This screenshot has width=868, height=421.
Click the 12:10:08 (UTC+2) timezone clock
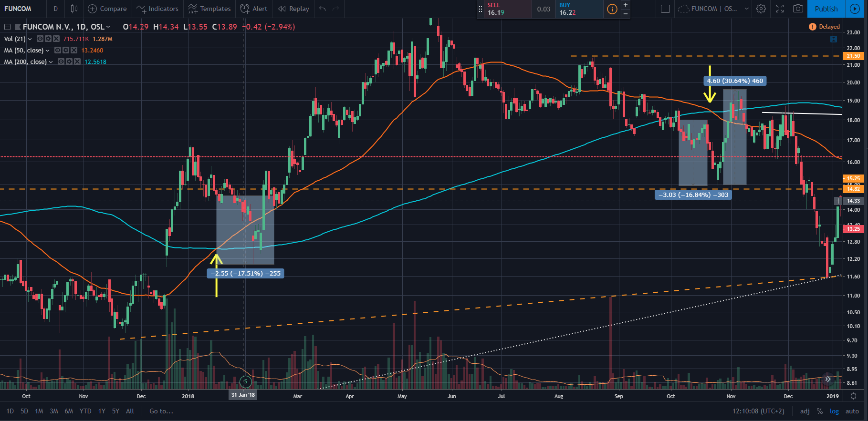point(758,411)
